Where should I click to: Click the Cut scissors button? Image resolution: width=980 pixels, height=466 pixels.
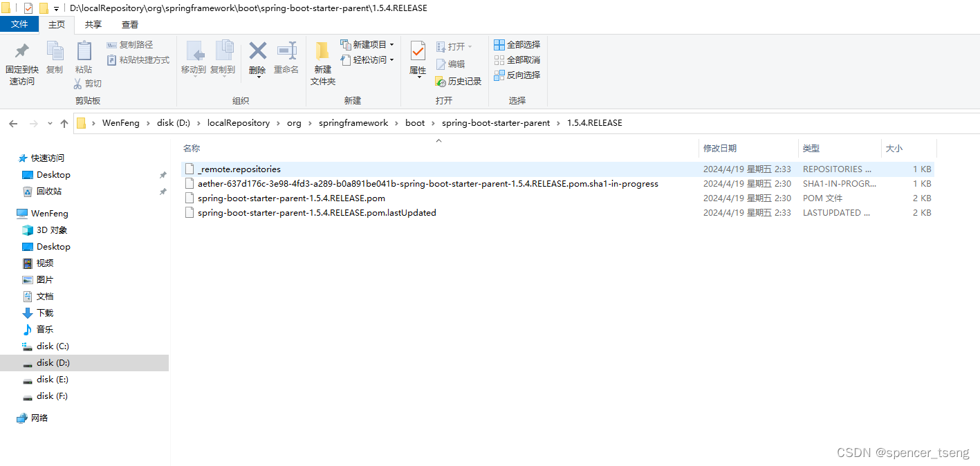point(88,84)
